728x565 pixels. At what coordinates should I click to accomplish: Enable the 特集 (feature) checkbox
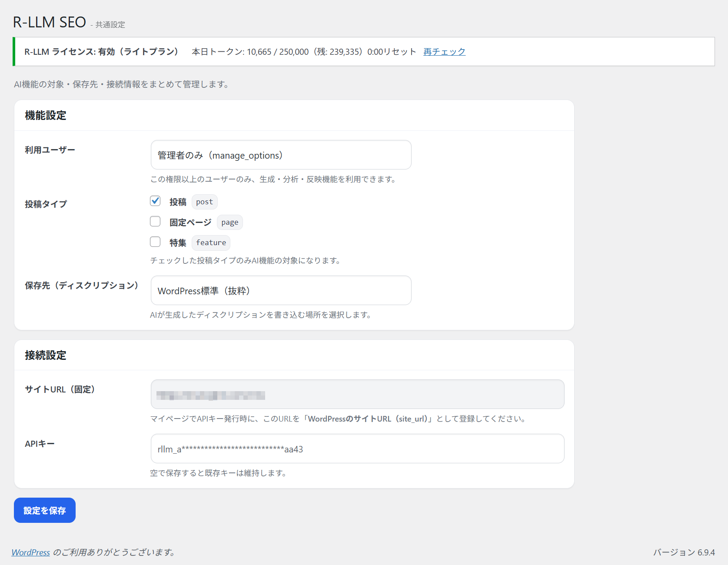(155, 242)
